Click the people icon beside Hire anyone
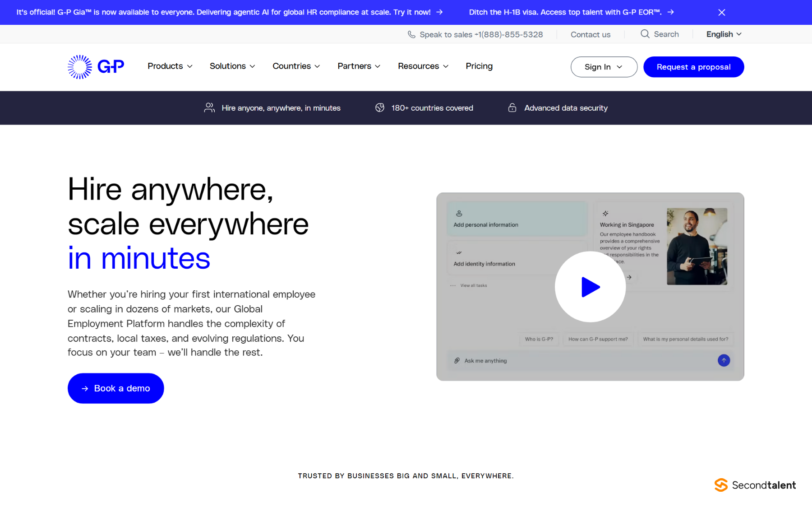This screenshot has height=508, width=812. click(209, 107)
